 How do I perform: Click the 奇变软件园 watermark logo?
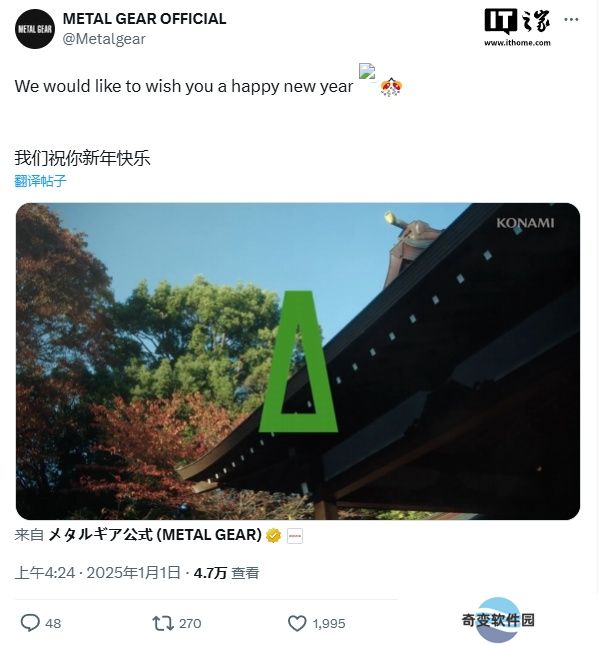pyautogui.click(x=498, y=619)
